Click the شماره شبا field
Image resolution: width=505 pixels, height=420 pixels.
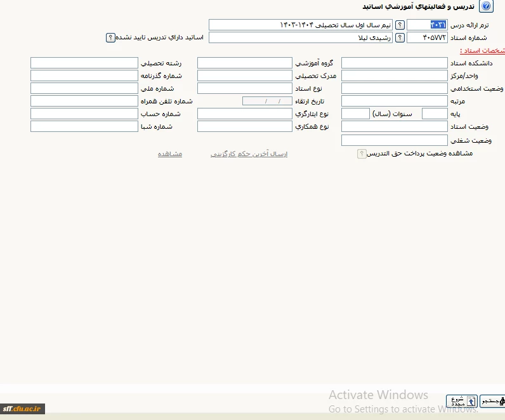(84, 126)
